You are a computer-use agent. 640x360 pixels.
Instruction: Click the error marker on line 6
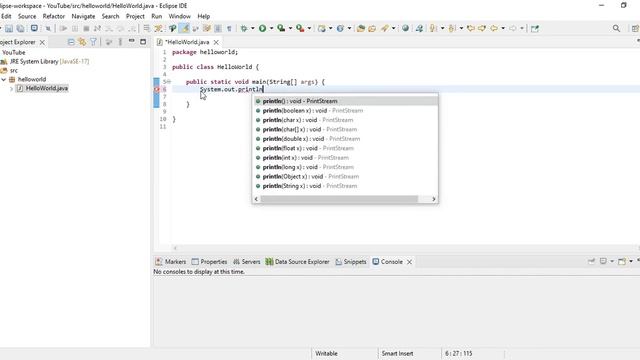pyautogui.click(x=156, y=89)
